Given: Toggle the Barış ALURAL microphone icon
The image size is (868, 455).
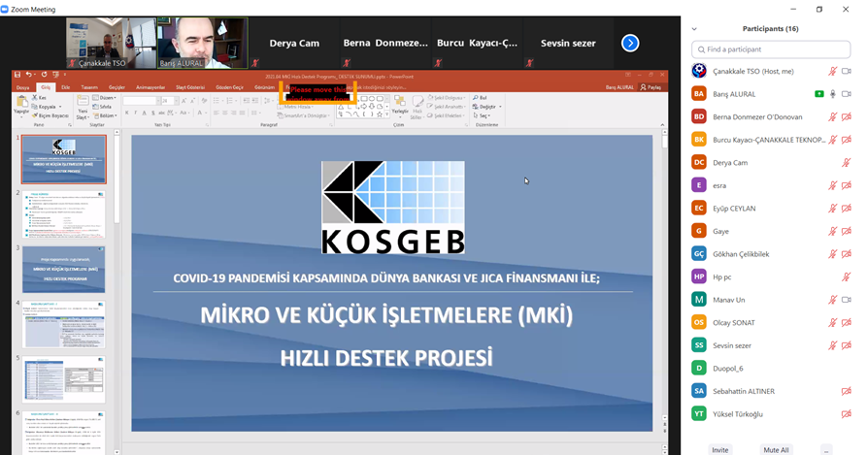Looking at the screenshot, I should [833, 94].
